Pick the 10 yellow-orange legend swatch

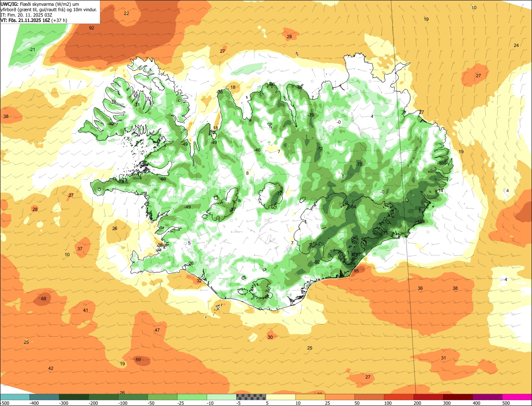(x=310, y=397)
